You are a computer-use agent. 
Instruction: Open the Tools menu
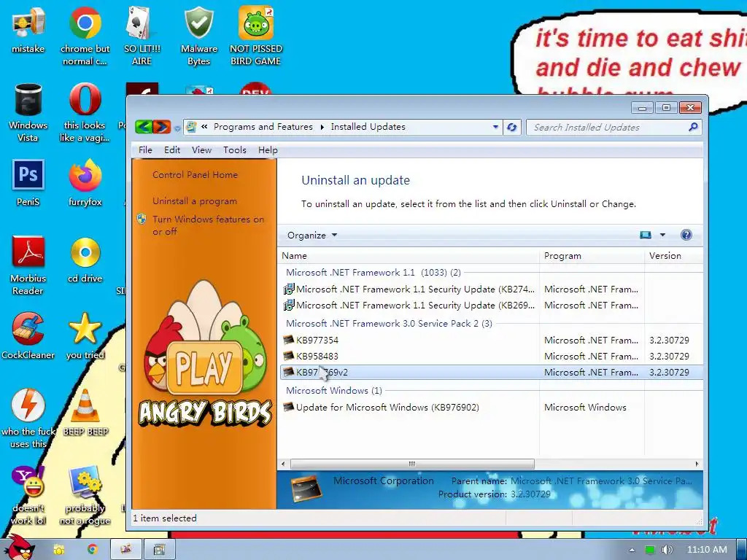[x=234, y=150]
